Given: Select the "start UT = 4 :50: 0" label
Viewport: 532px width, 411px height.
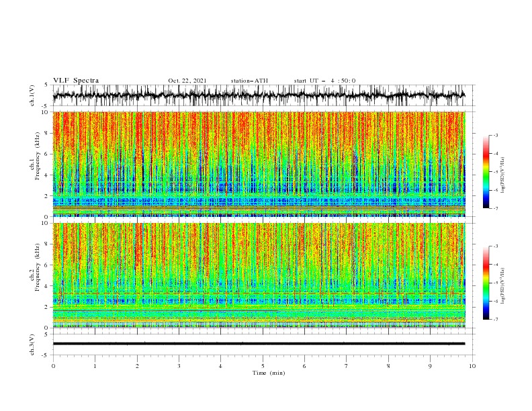Looking at the screenshot, I should [x=324, y=81].
